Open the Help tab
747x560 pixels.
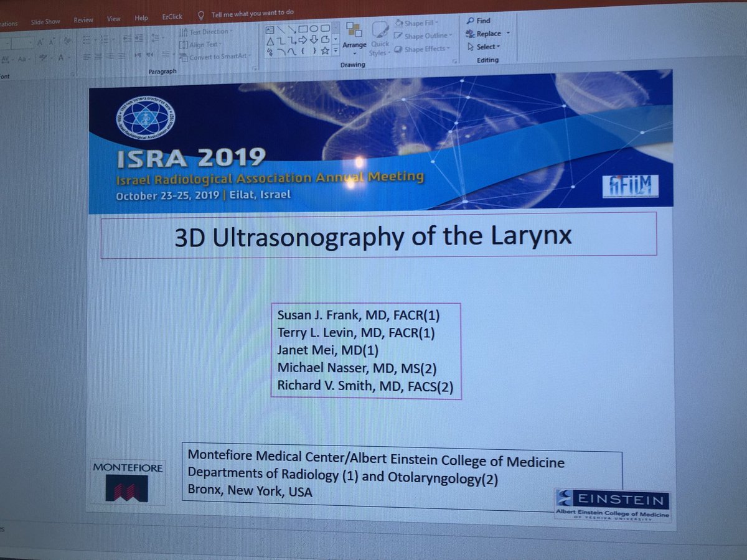tap(141, 18)
